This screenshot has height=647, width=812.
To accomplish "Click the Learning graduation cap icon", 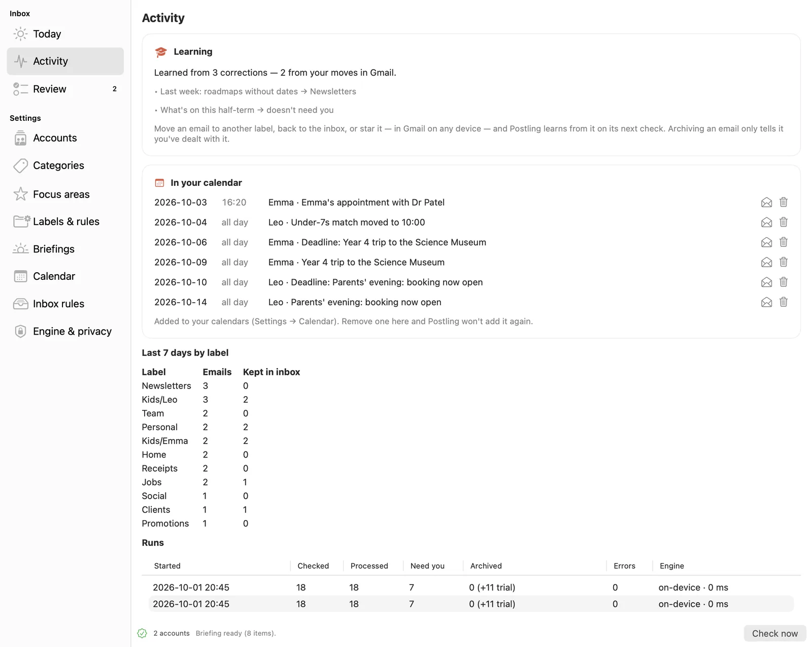I will (161, 52).
